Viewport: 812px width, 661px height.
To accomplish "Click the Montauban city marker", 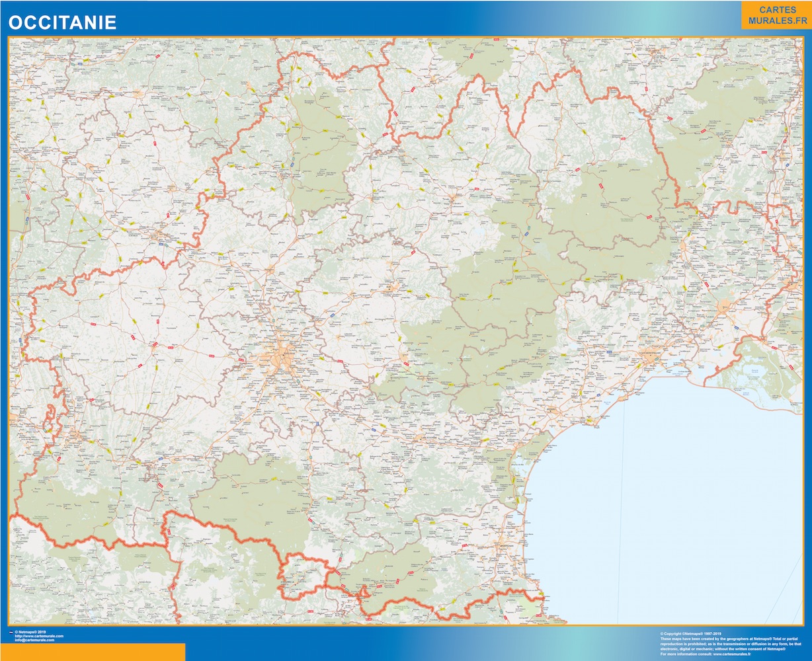I will coord(270,268).
